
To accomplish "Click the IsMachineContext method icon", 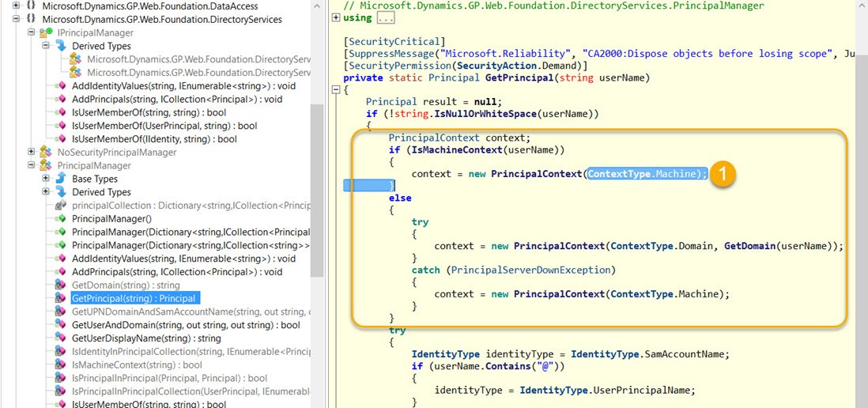I will (60, 365).
